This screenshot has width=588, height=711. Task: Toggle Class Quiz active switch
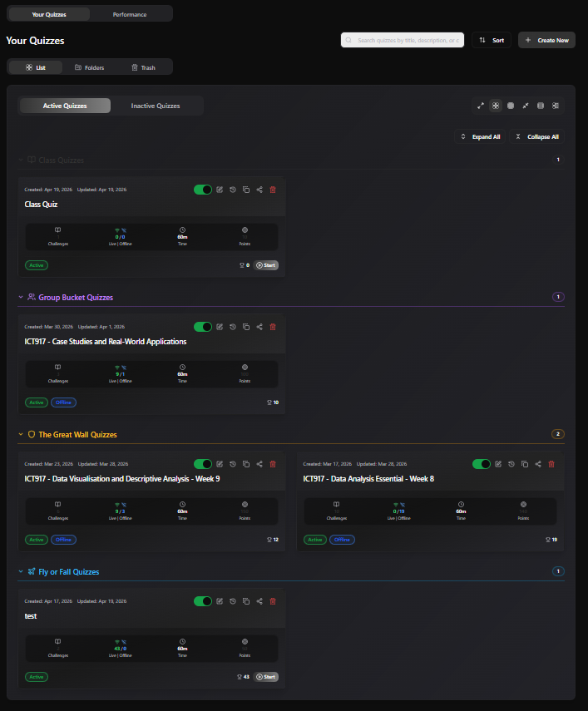(203, 190)
